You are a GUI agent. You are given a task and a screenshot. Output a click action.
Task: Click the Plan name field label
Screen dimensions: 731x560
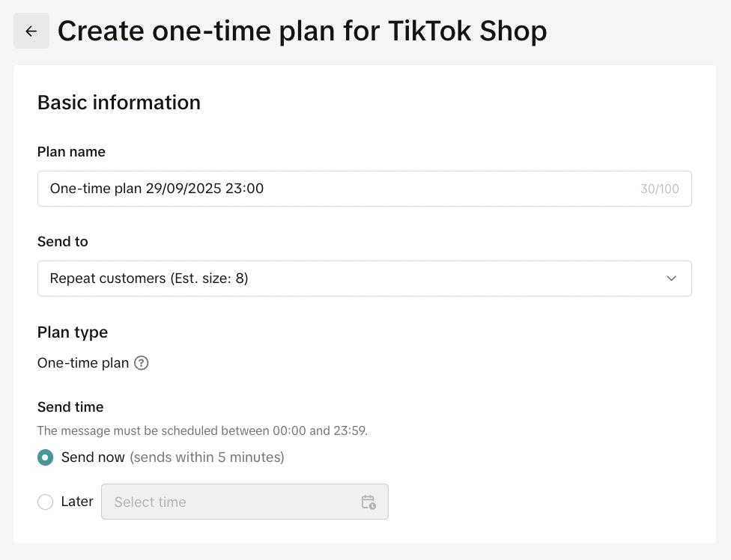click(x=71, y=151)
